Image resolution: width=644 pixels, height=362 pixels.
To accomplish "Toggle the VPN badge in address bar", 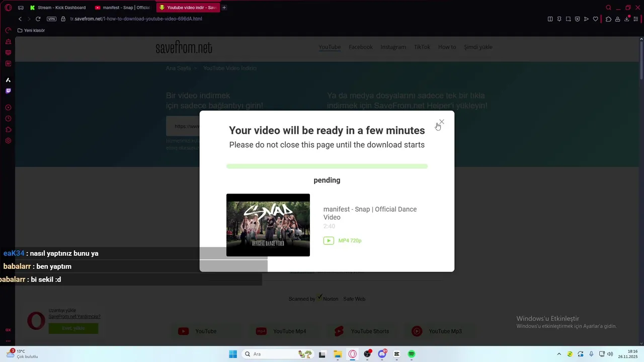I will click(51, 19).
